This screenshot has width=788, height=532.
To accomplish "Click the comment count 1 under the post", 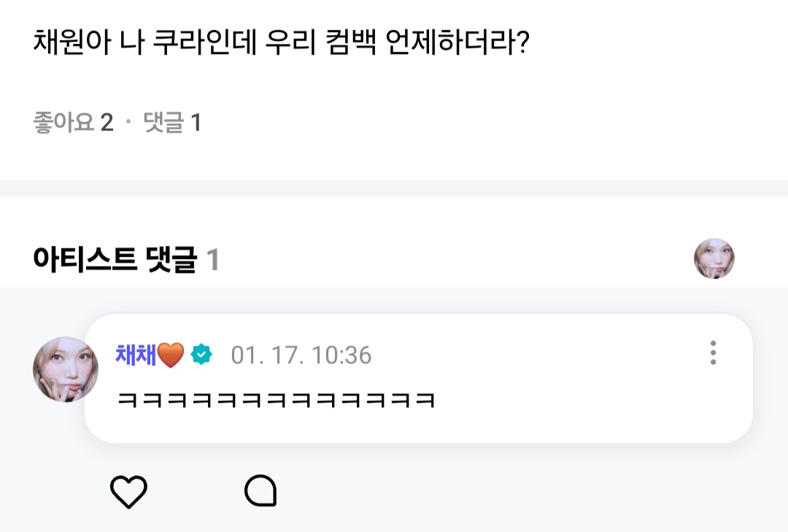I will pos(196,123).
